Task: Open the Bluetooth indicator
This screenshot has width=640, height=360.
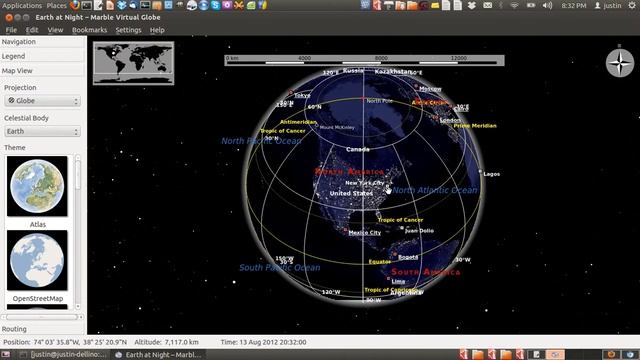Action: pyautogui.click(x=501, y=5)
